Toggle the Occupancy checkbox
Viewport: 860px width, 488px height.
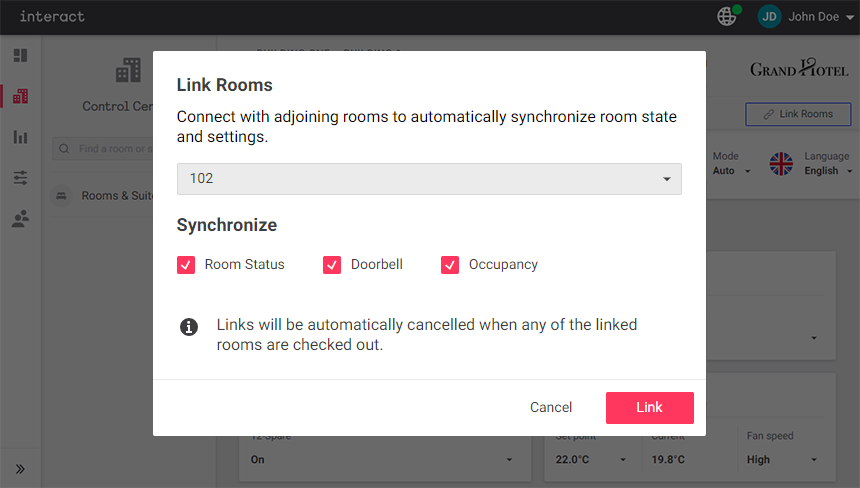(x=450, y=265)
